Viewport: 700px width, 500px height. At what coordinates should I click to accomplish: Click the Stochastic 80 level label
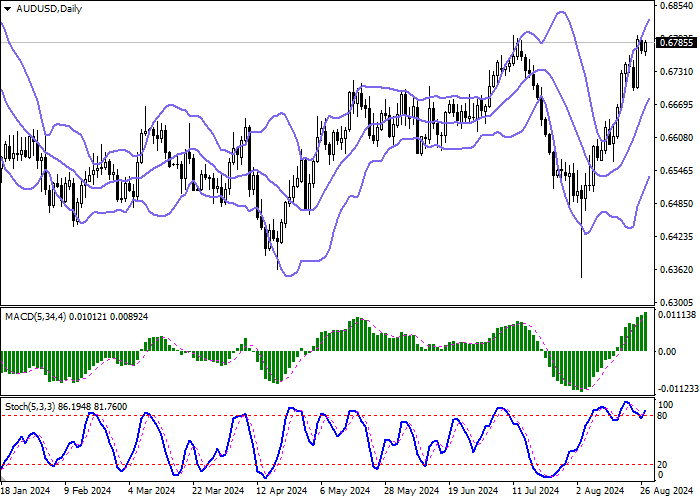click(x=662, y=416)
